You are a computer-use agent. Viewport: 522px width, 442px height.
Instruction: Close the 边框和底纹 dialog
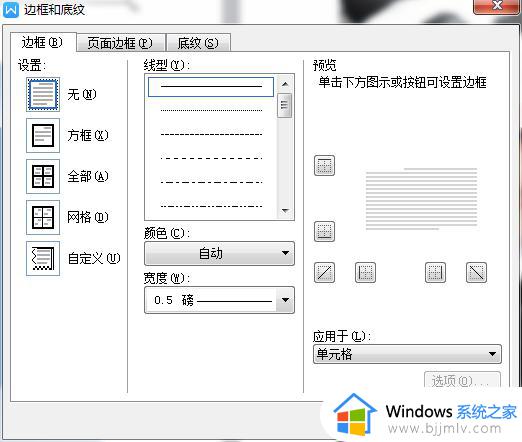pyautogui.click(x=497, y=6)
